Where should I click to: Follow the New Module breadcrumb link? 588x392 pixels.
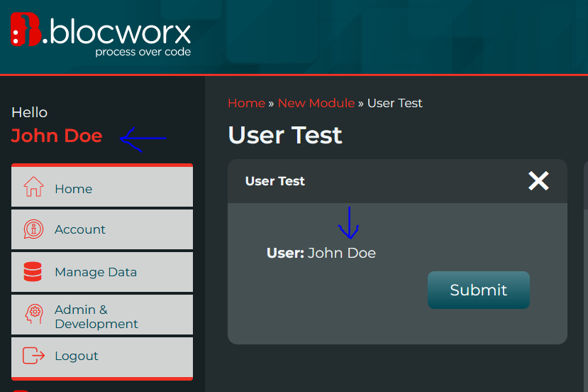(x=316, y=103)
